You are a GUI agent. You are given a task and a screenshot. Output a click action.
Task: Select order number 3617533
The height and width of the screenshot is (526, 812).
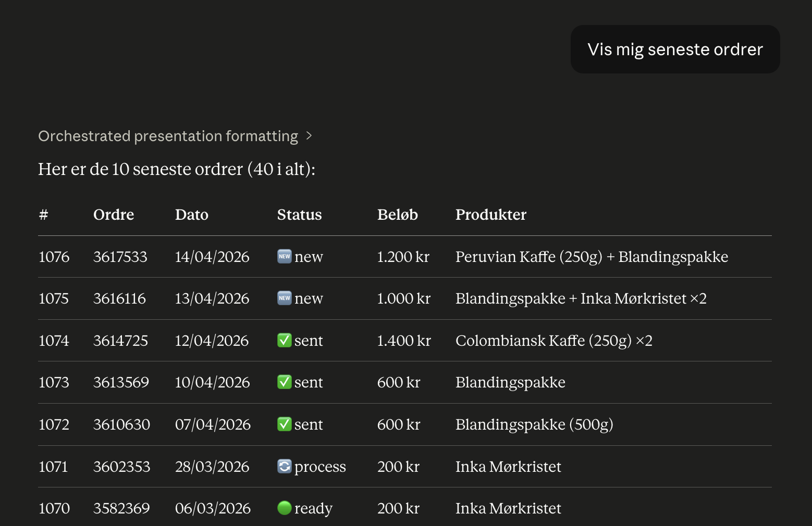120,257
